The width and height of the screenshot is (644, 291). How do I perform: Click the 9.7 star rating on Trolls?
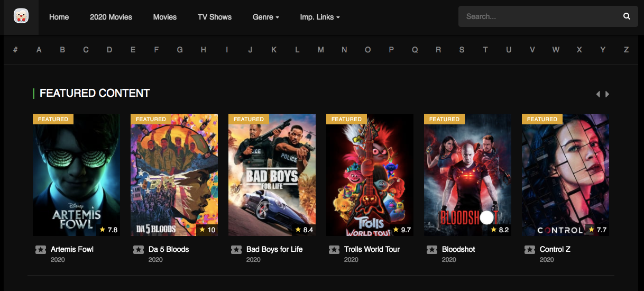402,230
